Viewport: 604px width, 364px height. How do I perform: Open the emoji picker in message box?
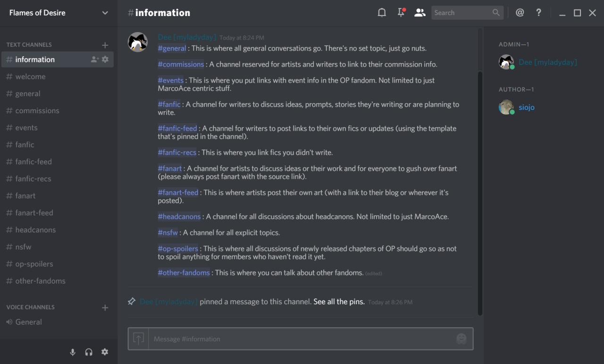click(x=461, y=339)
